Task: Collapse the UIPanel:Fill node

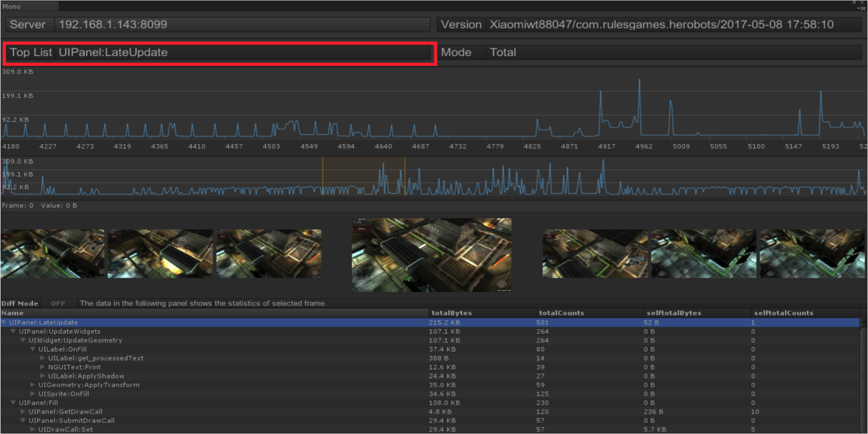Action: pos(14,403)
